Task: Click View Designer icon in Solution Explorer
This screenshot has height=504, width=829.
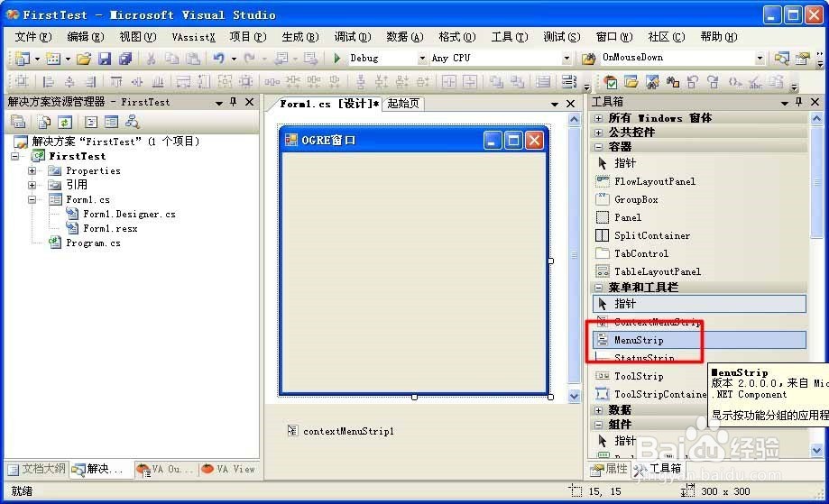Action: pos(111,122)
